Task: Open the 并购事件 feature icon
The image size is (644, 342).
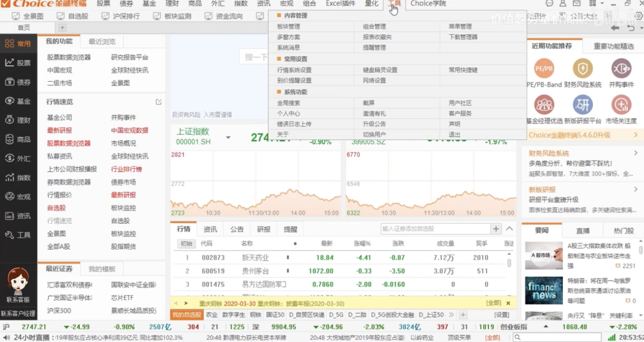Action: point(621,69)
